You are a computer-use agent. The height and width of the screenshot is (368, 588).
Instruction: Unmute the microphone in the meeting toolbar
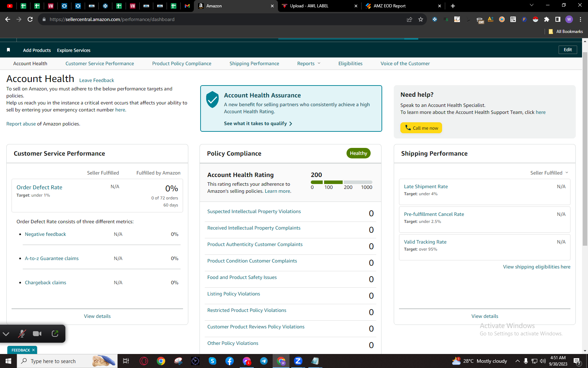[x=22, y=334]
